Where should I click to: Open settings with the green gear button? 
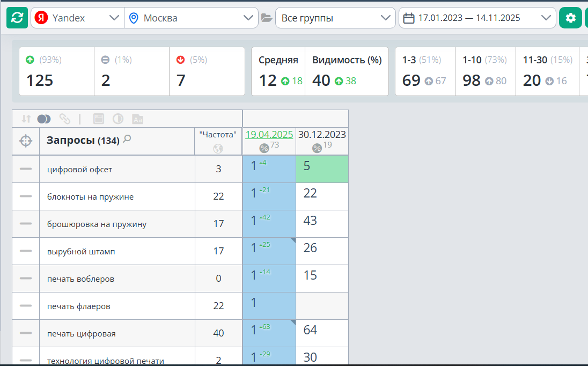click(570, 18)
